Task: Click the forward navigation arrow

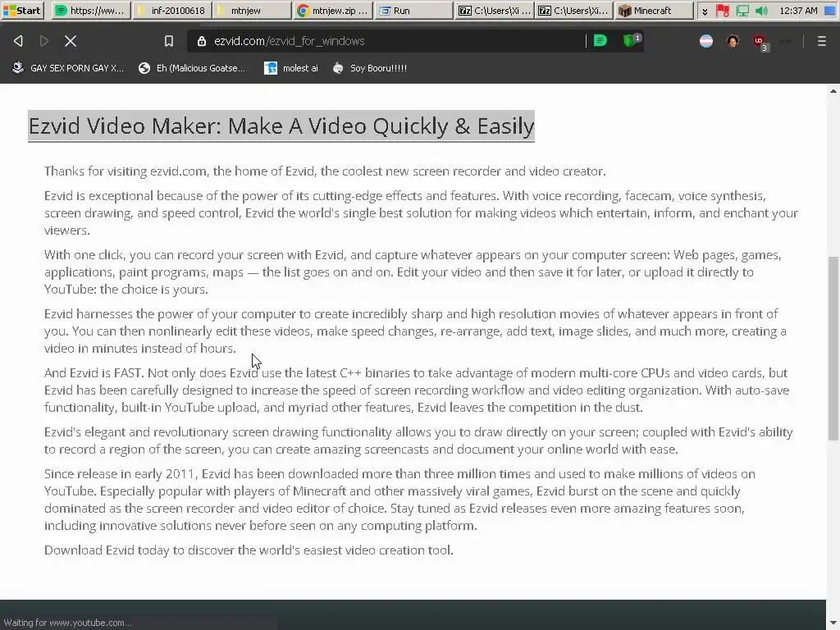Action: tap(44, 41)
